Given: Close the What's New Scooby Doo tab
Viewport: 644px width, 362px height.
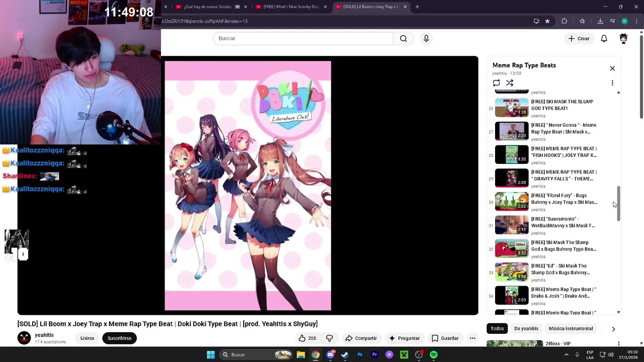Looking at the screenshot, I should pos(325,7).
